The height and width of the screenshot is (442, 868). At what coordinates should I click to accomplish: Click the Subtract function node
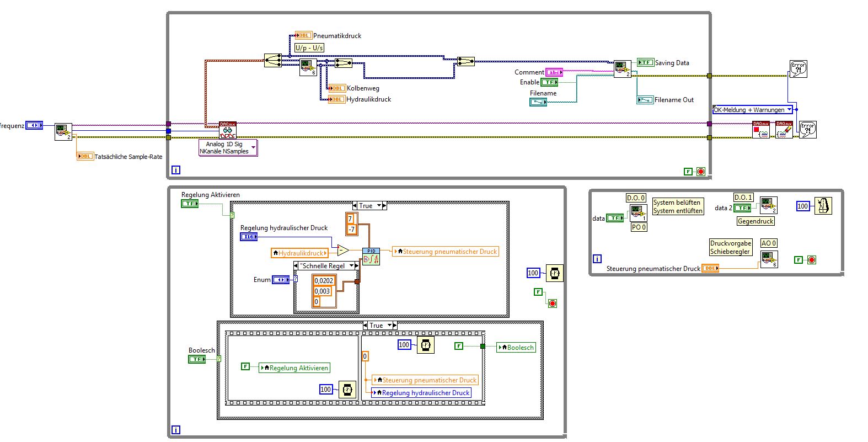click(x=343, y=251)
